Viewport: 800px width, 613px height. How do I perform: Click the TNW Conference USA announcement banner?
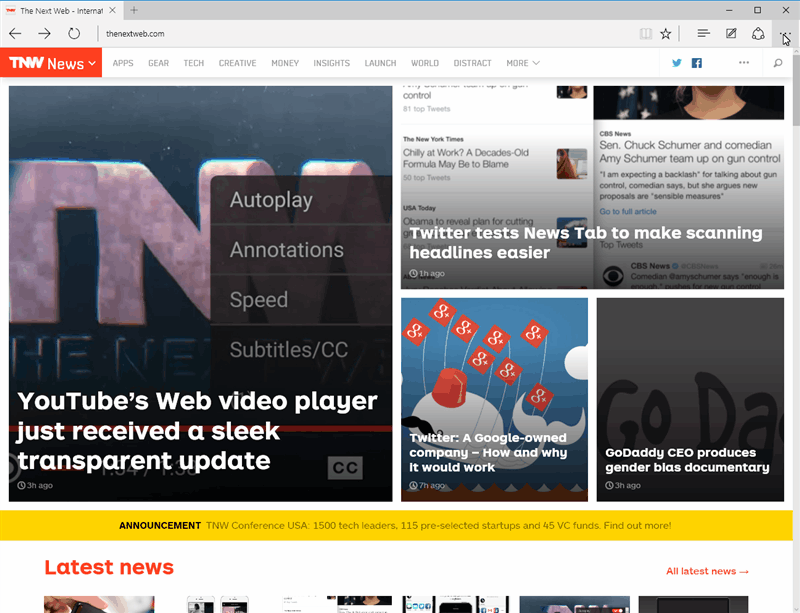396,525
